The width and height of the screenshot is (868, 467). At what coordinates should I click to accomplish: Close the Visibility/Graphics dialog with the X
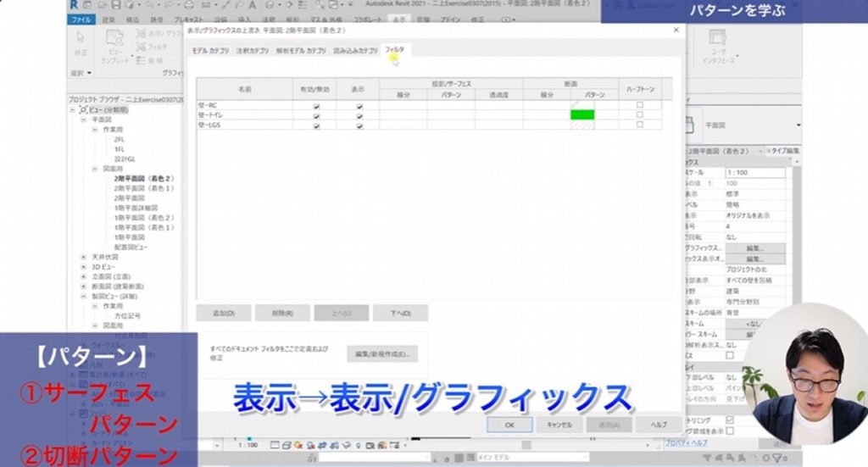[676, 30]
